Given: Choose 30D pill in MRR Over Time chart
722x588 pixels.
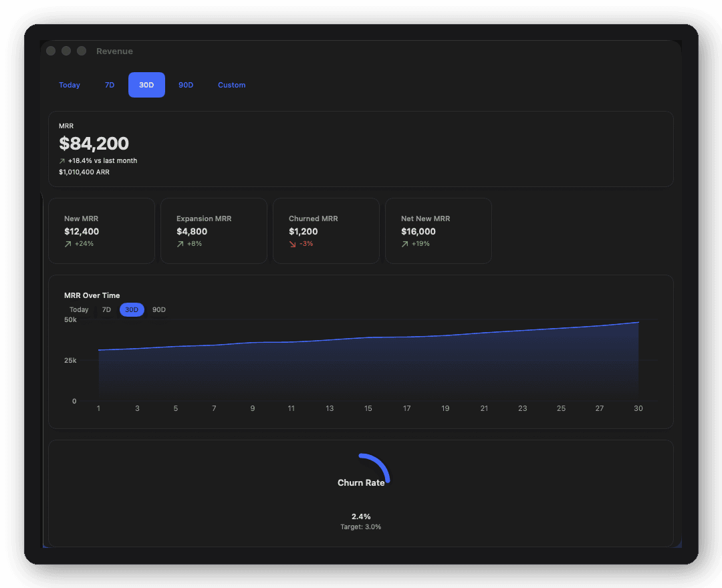Looking at the screenshot, I should coord(132,309).
